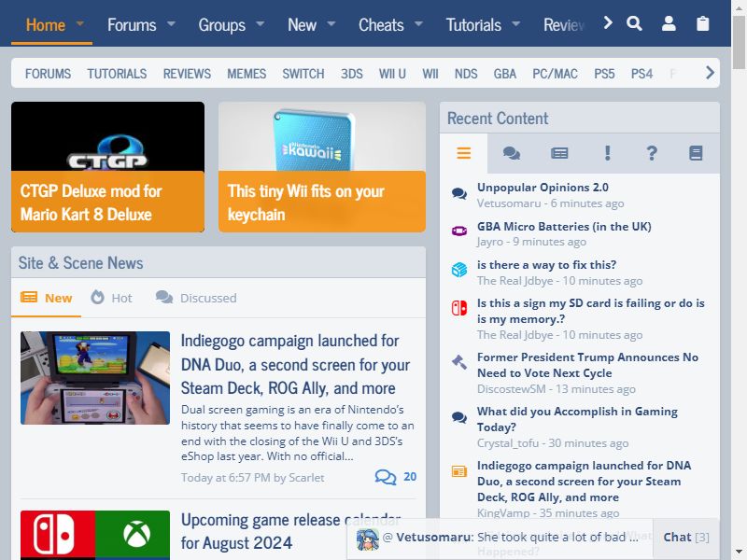Click the Site & Scene News heading
The image size is (747, 560).
point(80,263)
